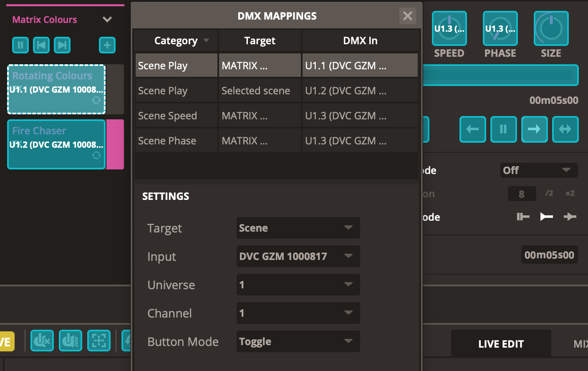Click the next scene button in Matrix Colours
Image resolution: width=588 pixels, height=371 pixels.
pos(62,45)
